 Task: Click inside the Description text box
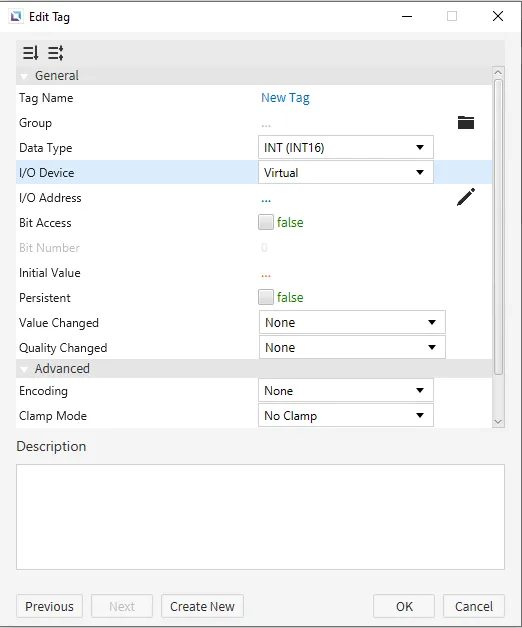tap(260, 517)
